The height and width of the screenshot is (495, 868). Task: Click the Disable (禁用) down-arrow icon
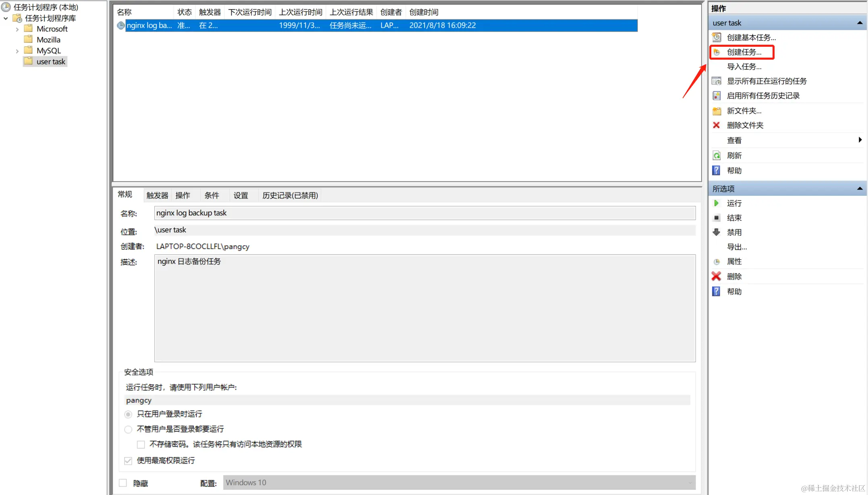click(716, 232)
